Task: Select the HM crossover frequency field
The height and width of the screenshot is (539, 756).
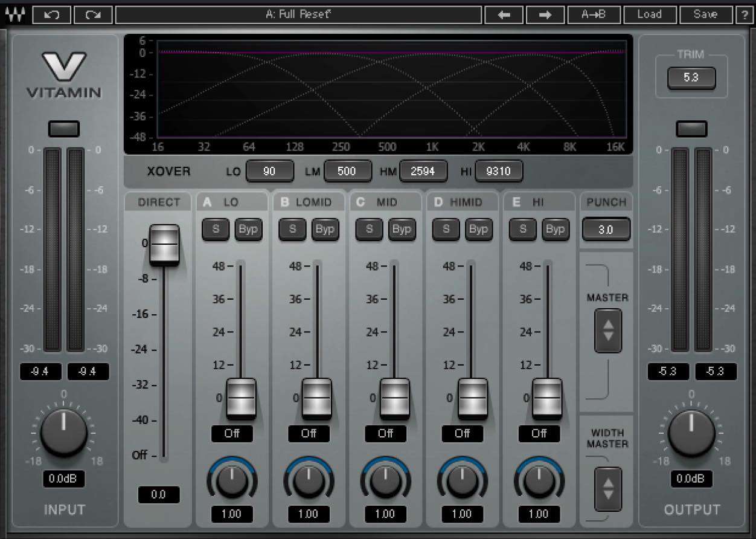Action: pos(423,172)
